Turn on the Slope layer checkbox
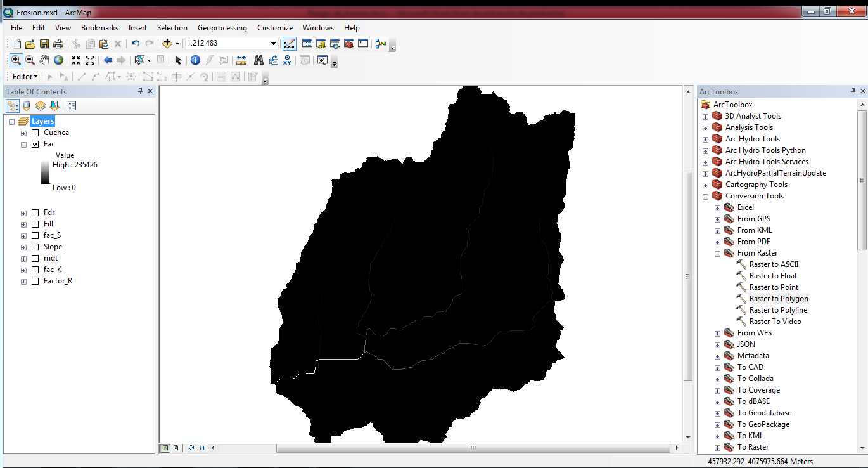The height and width of the screenshot is (468, 868). (x=35, y=247)
